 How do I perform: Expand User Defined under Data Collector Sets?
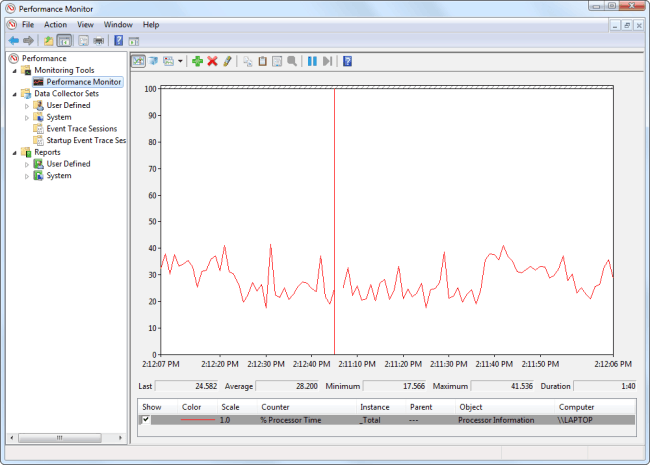coord(27,105)
